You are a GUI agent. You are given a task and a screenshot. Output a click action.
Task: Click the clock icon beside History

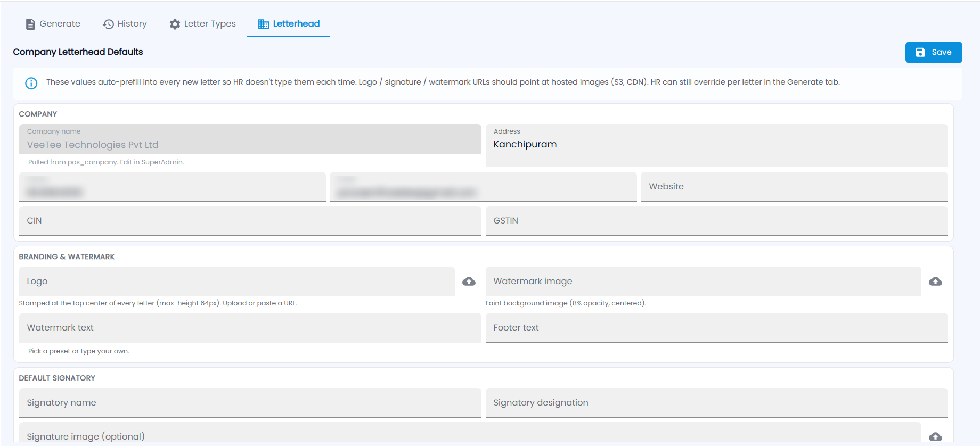(108, 24)
